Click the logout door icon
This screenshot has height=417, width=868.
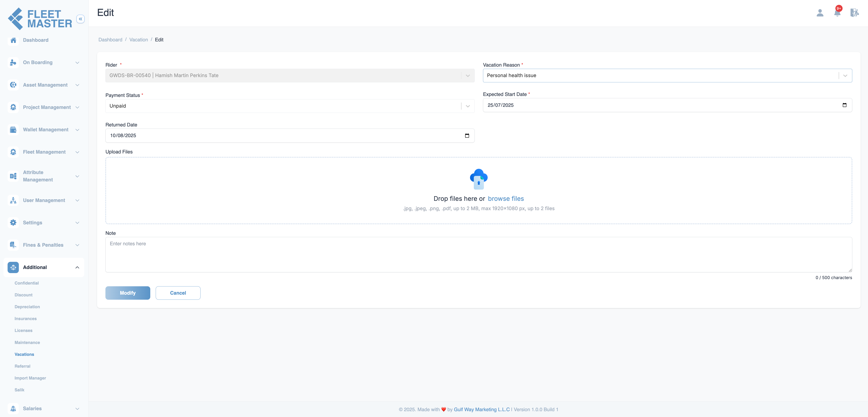point(854,13)
